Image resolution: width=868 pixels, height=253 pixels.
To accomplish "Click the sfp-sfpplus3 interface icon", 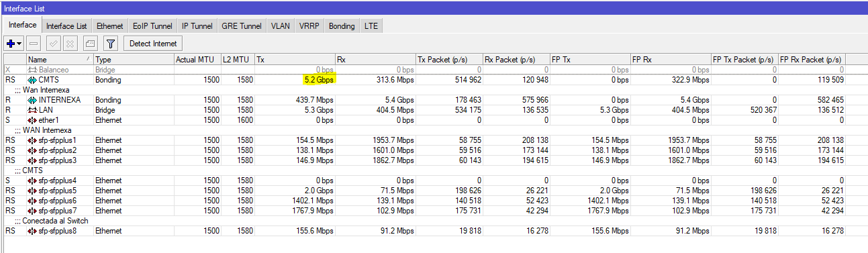I will click(x=32, y=160).
